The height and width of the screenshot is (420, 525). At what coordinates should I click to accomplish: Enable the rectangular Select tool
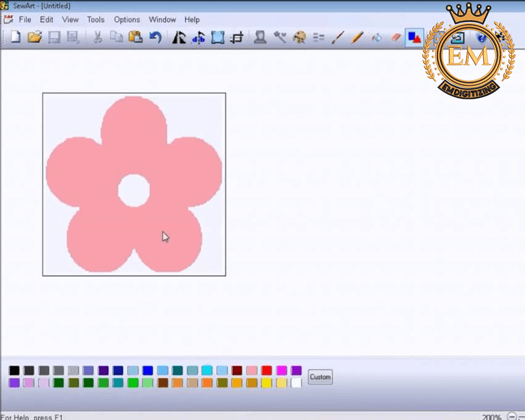click(x=217, y=38)
